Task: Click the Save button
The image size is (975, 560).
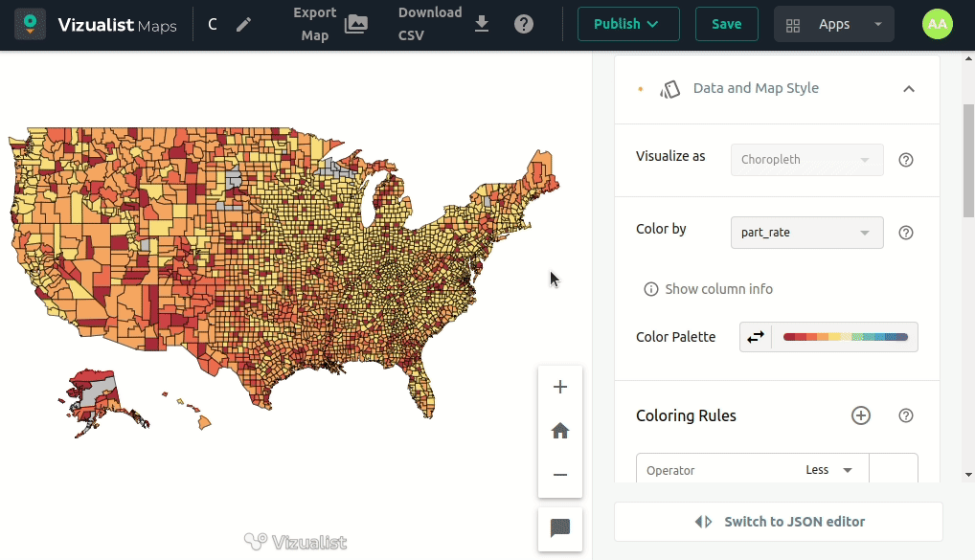Action: 726,24
